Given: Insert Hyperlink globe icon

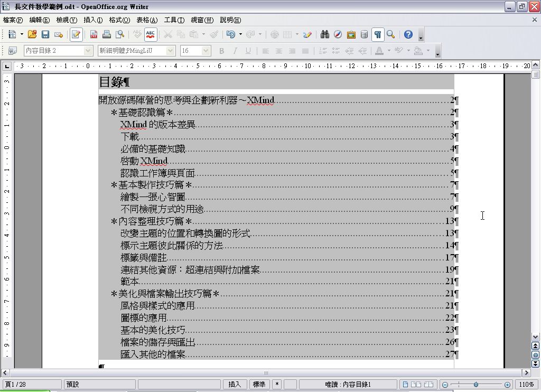Looking at the screenshot, I should tap(275, 34).
